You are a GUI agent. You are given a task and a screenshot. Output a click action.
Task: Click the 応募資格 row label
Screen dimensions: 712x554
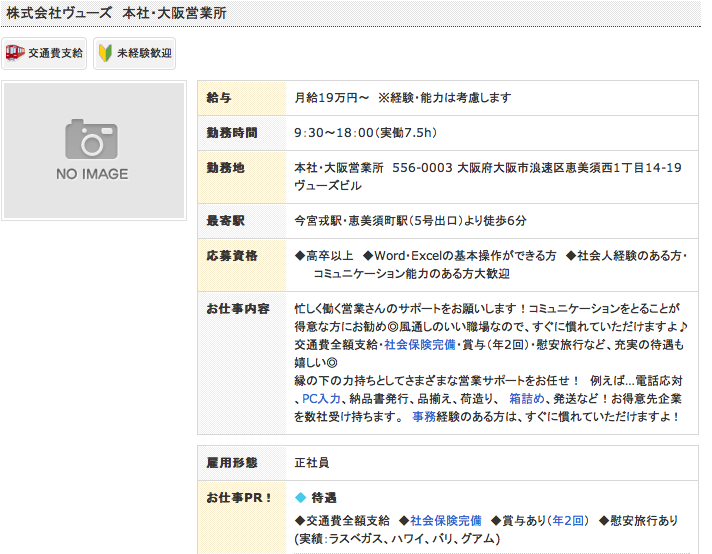click(x=232, y=256)
